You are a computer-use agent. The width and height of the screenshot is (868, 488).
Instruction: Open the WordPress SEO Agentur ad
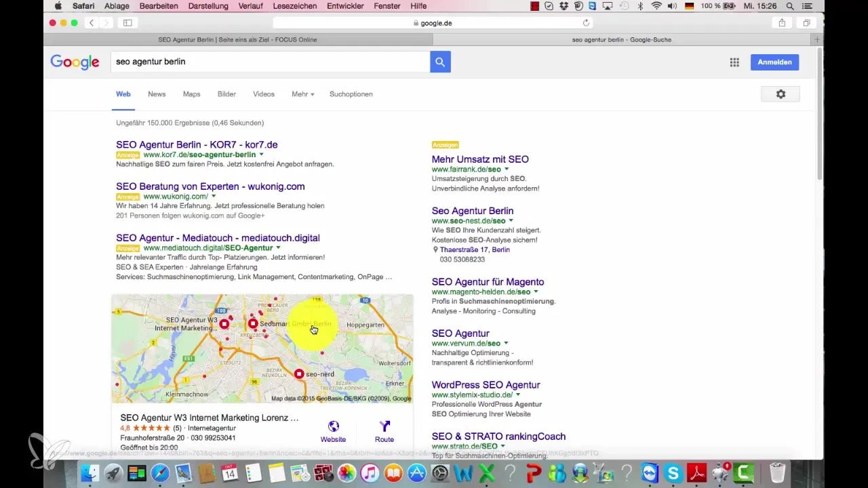click(486, 385)
